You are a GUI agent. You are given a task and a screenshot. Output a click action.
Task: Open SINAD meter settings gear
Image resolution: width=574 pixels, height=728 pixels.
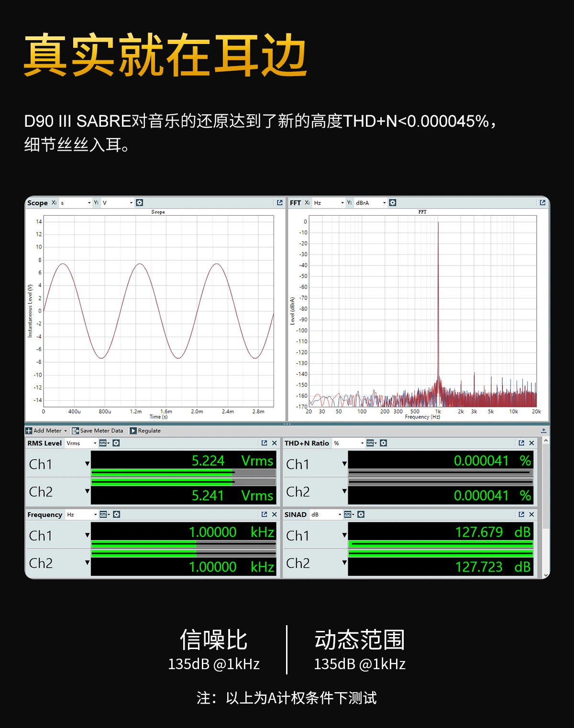point(361,515)
